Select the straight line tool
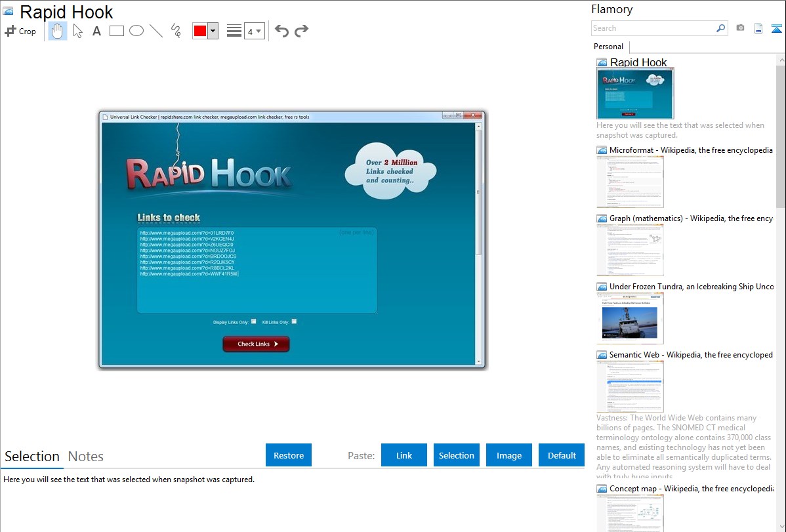The width and height of the screenshot is (786, 532). point(156,31)
